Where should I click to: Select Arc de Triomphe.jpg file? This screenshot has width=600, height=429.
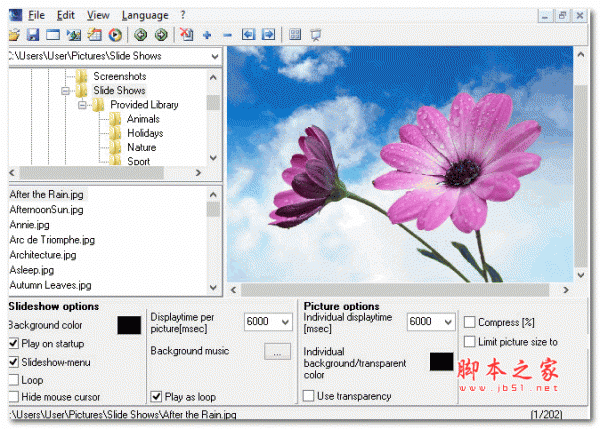click(52, 240)
